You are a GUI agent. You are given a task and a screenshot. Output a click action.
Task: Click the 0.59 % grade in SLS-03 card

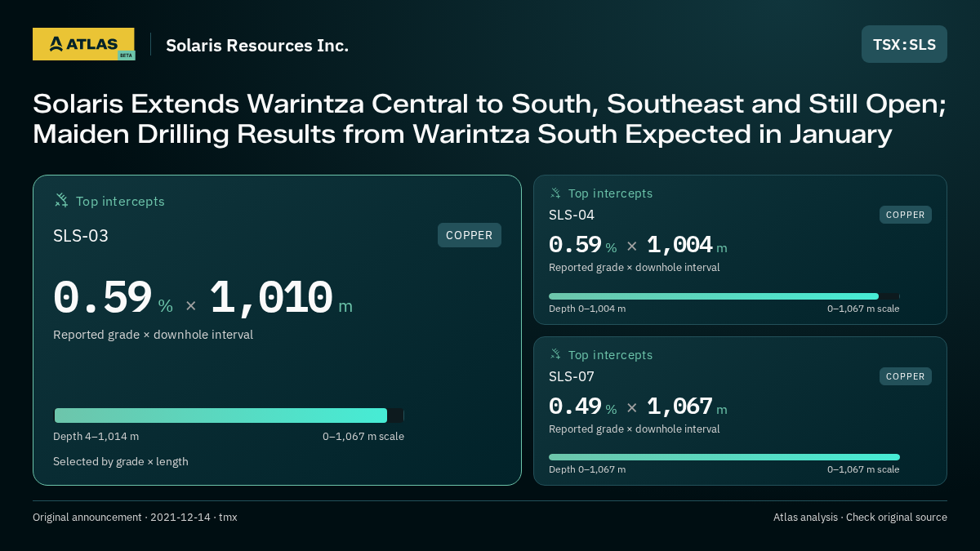coord(113,298)
